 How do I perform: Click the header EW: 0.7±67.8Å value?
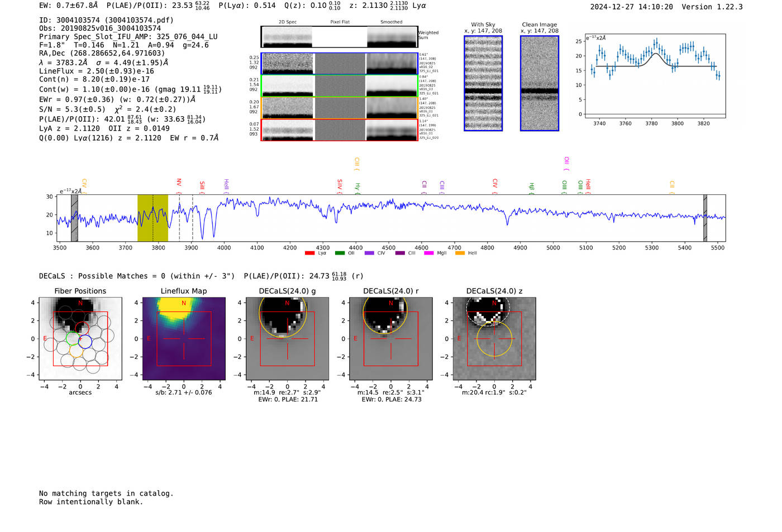click(x=69, y=6)
